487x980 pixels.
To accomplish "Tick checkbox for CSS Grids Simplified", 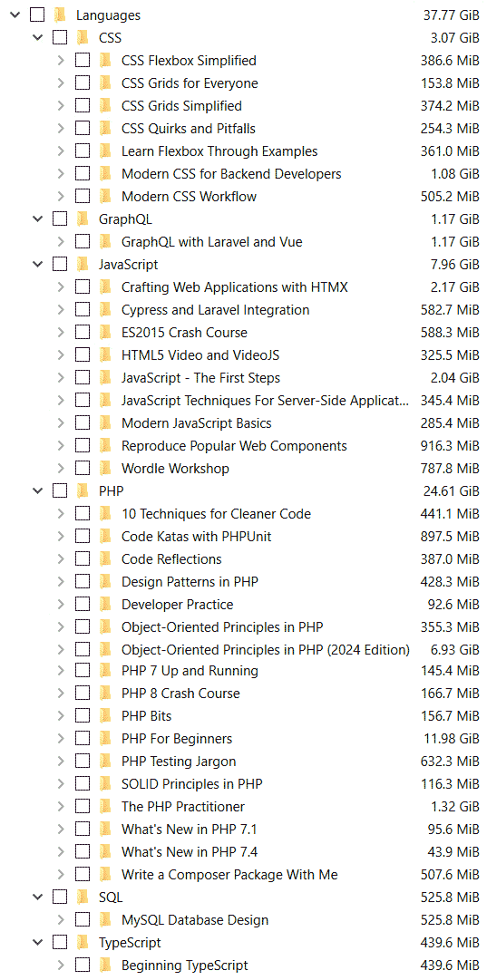I will click(x=83, y=106).
